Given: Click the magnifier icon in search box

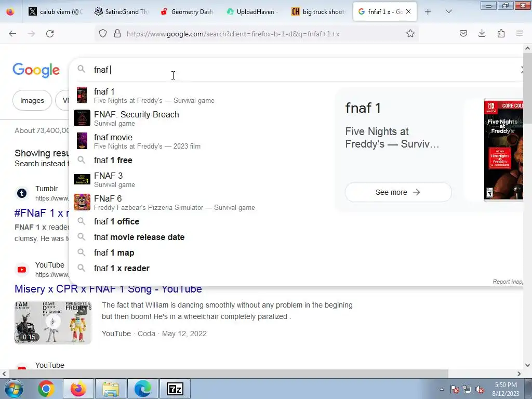Looking at the screenshot, I should [x=81, y=69].
